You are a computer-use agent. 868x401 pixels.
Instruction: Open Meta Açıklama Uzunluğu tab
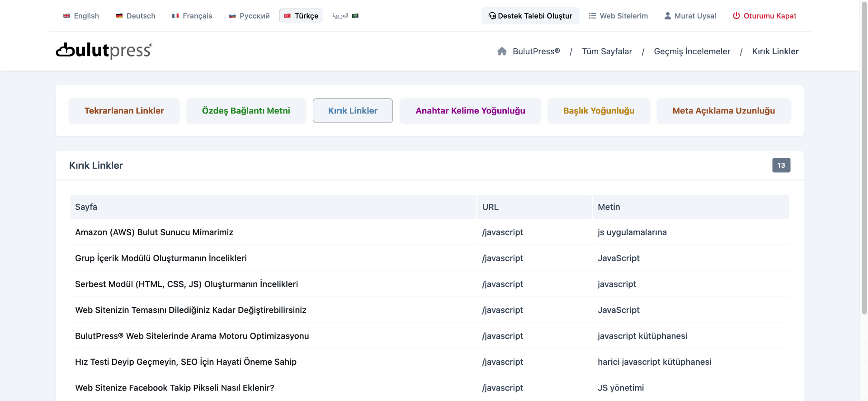(x=723, y=111)
